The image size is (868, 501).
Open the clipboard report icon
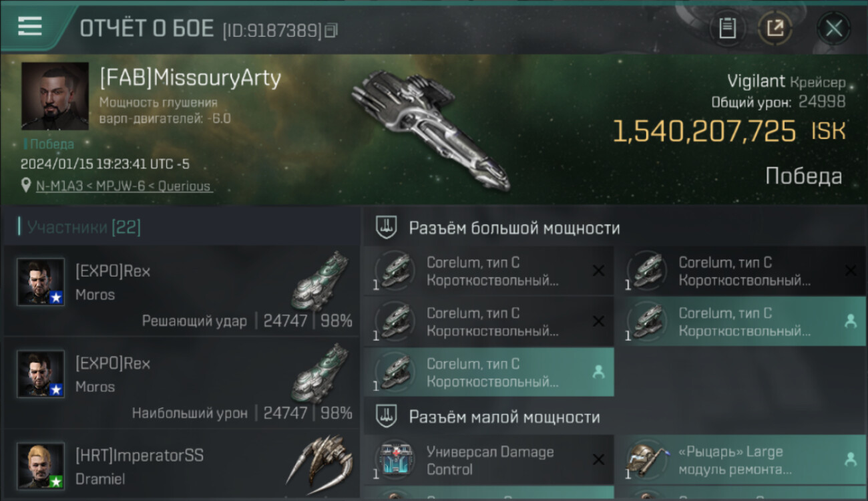coord(727,29)
